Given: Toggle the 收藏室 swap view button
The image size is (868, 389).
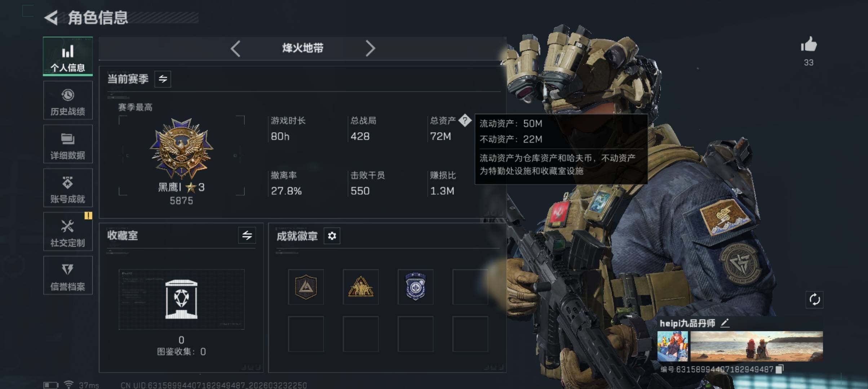Looking at the screenshot, I should point(247,236).
